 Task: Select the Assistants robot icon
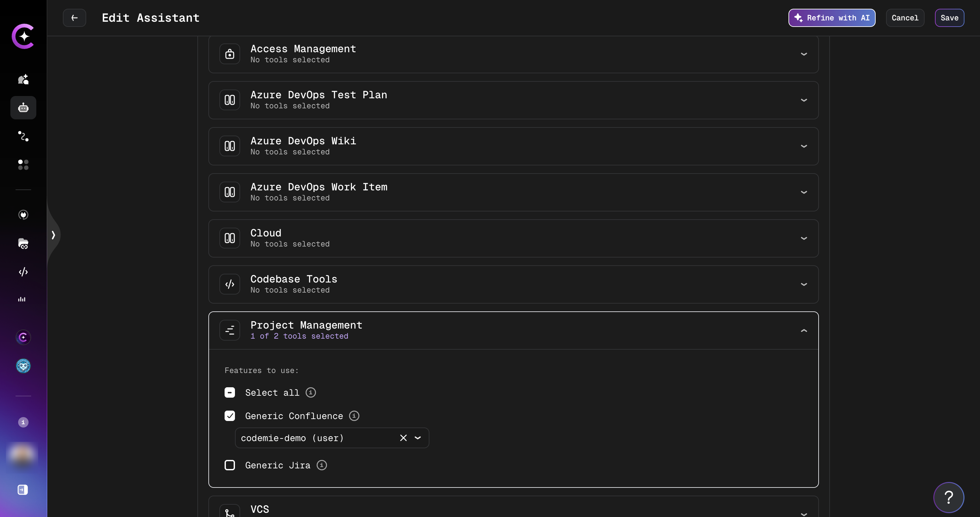(23, 108)
